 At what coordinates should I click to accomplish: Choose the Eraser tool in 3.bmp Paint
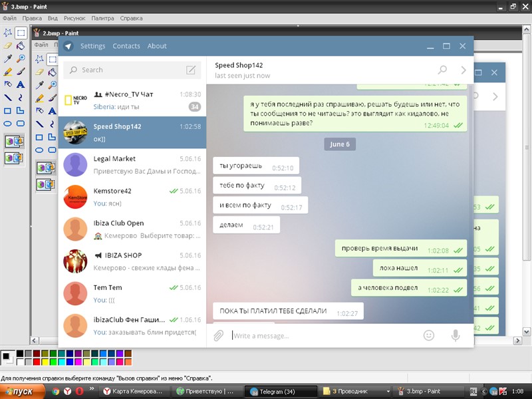coord(7,45)
